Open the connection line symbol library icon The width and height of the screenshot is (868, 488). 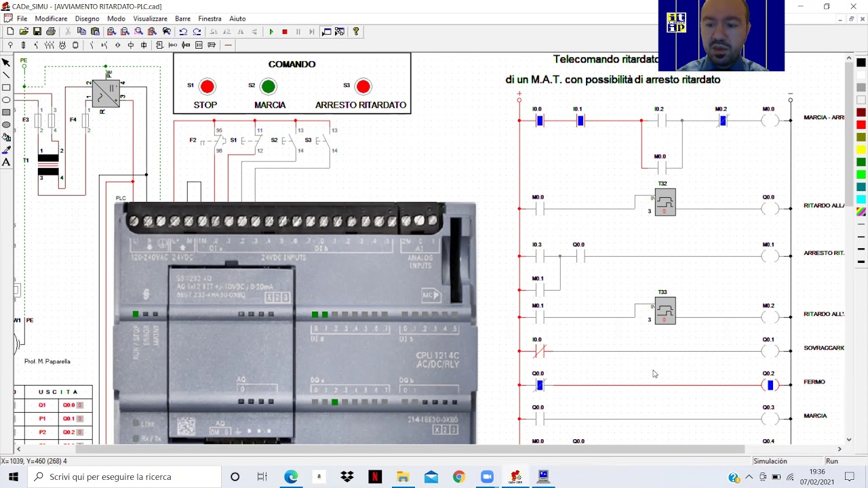coord(229,45)
